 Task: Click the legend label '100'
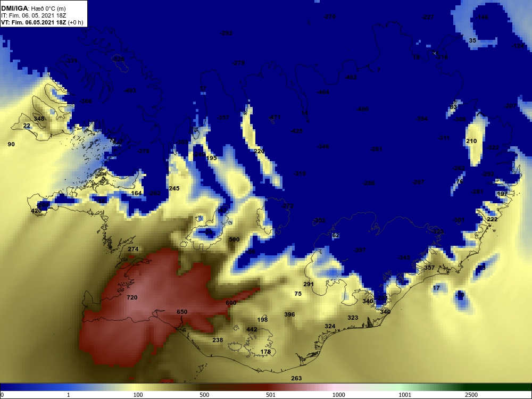[138, 395]
